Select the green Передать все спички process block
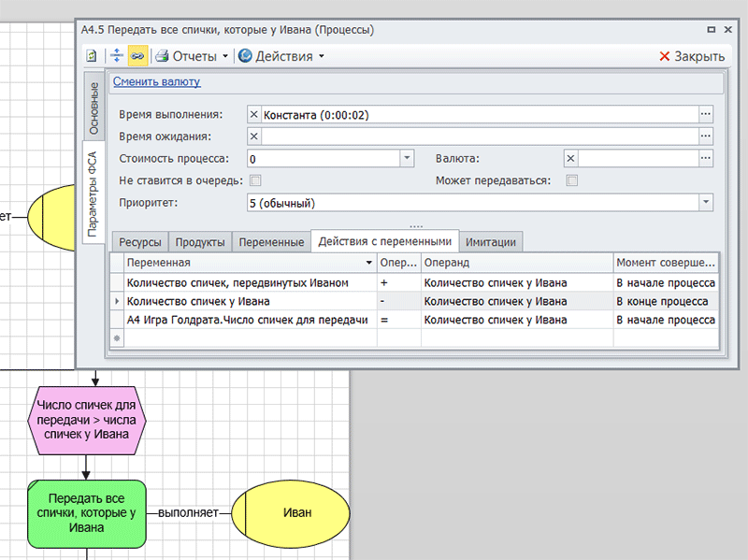The image size is (748, 560). pyautogui.click(x=85, y=513)
